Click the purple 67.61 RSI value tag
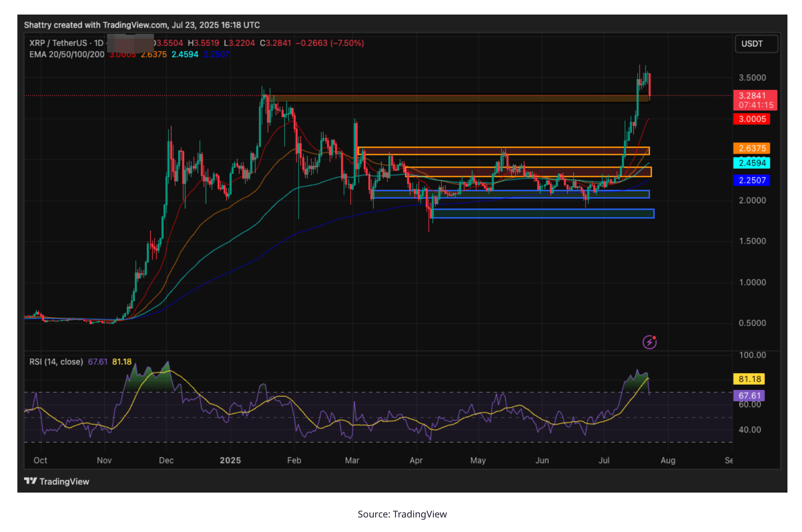The image size is (802, 532). [748, 395]
